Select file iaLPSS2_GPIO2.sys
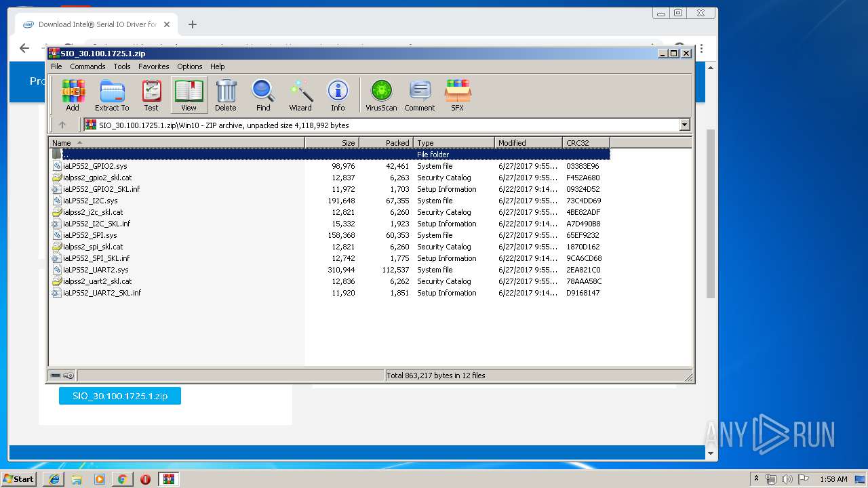 click(x=330, y=166)
